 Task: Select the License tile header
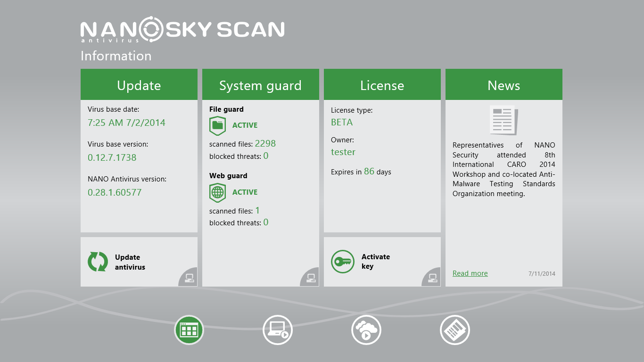[382, 85]
